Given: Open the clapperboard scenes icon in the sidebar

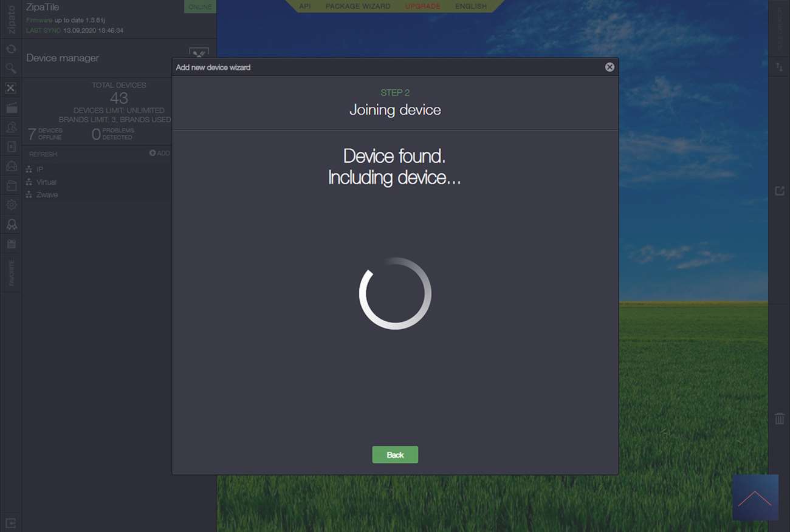Looking at the screenshot, I should point(11,107).
